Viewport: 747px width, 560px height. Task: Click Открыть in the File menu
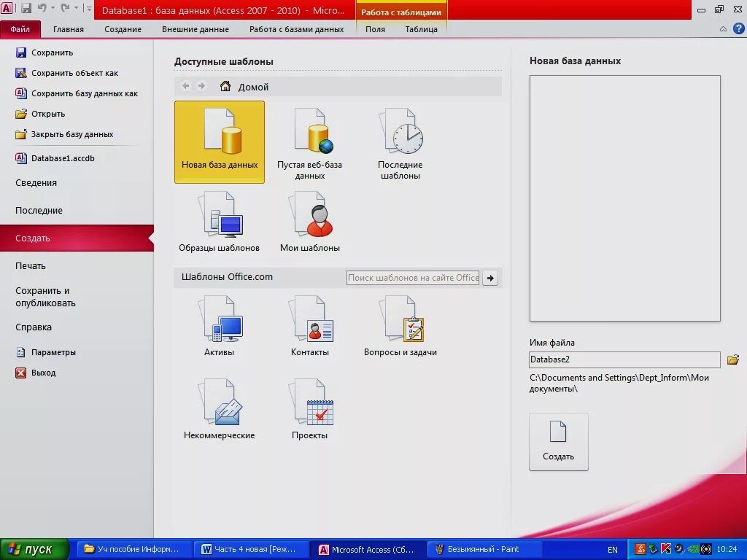(40, 114)
